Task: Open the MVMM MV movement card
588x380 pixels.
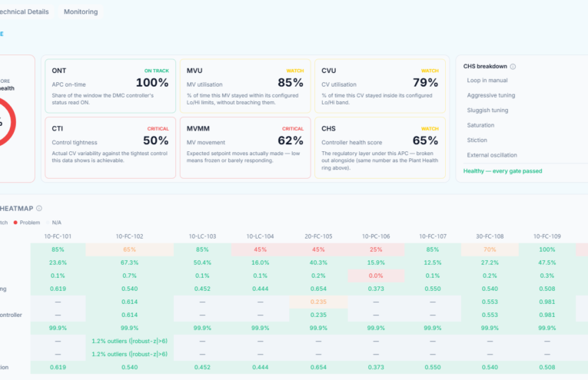Action: click(245, 147)
